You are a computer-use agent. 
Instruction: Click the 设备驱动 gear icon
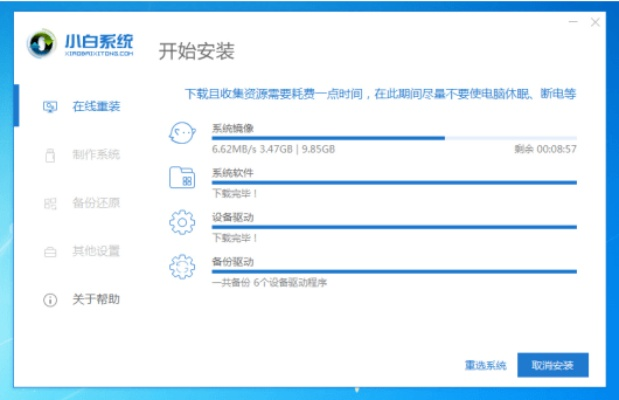click(182, 222)
